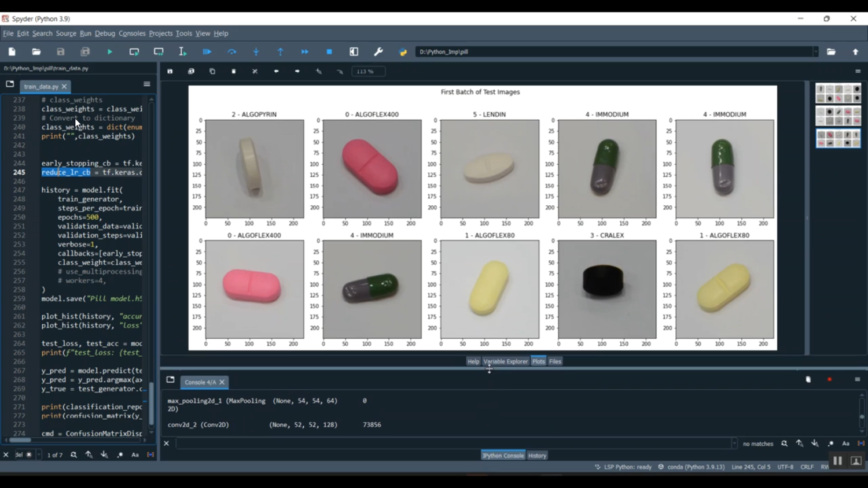This screenshot has height=488, width=868.
Task: Open the Consoles menu
Action: [132, 33]
